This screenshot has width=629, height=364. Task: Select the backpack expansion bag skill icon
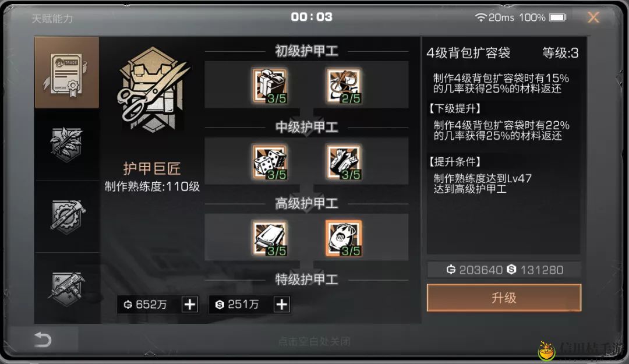(344, 238)
